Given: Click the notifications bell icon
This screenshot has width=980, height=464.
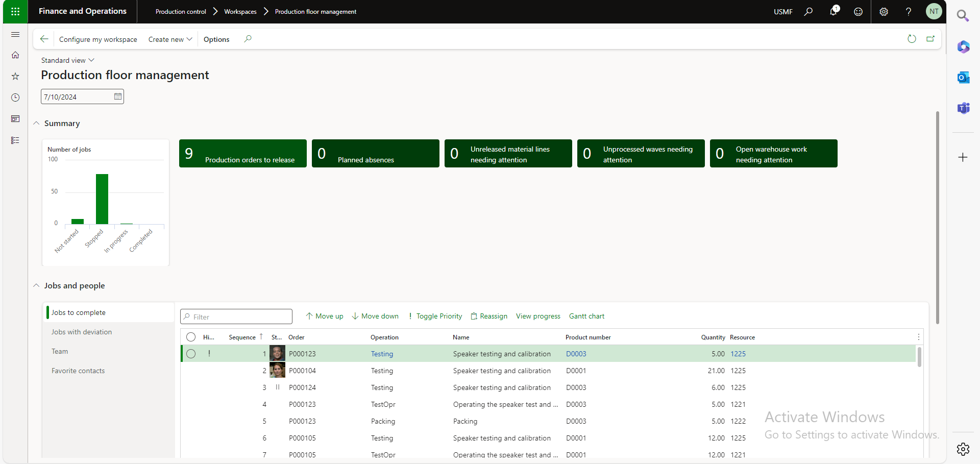Looking at the screenshot, I should click(833, 11).
